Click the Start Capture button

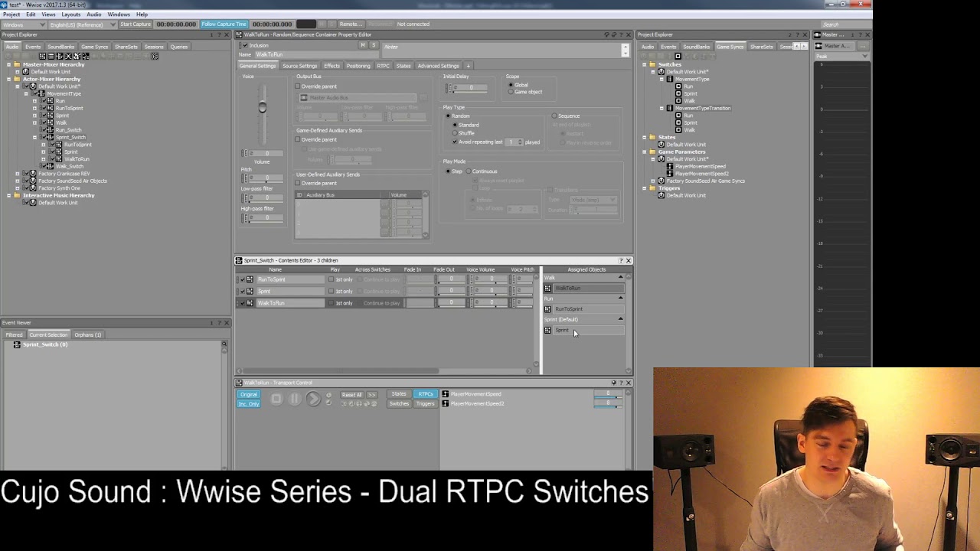click(x=135, y=24)
